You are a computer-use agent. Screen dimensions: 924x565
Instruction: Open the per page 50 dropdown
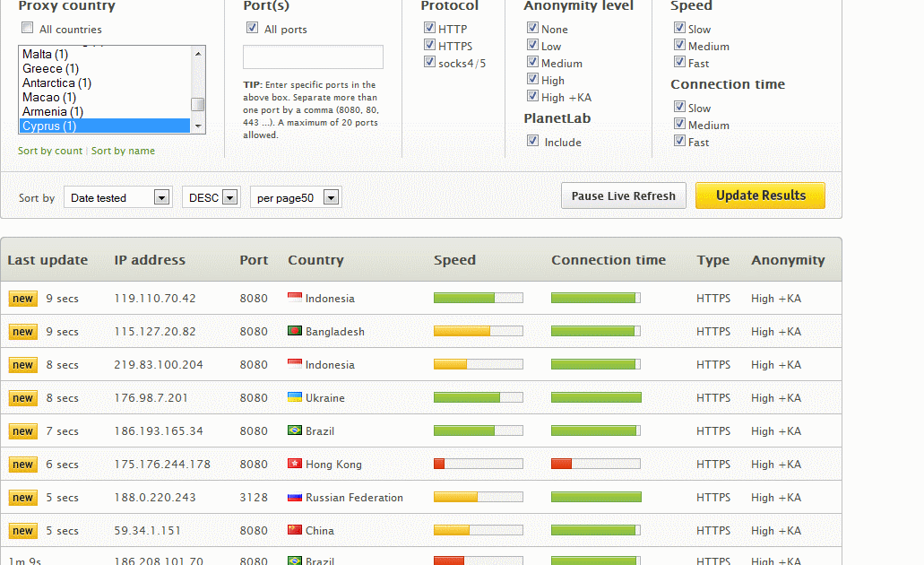pyautogui.click(x=296, y=197)
